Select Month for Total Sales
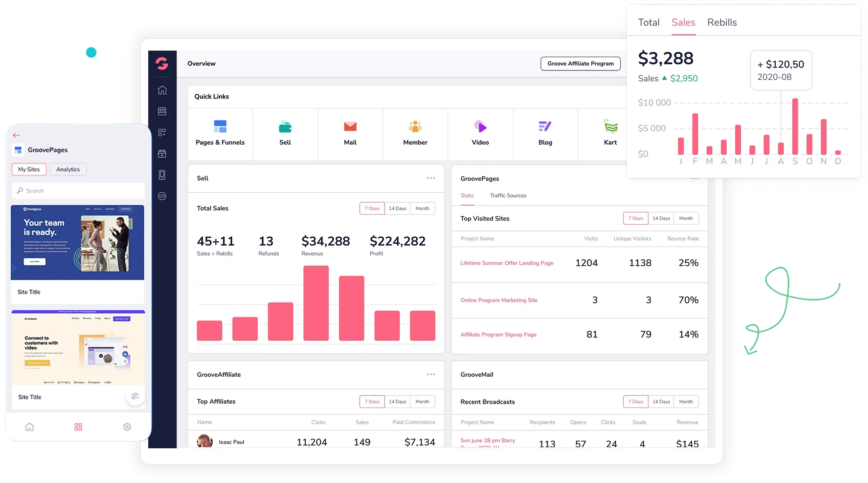The image size is (868, 483). click(422, 208)
